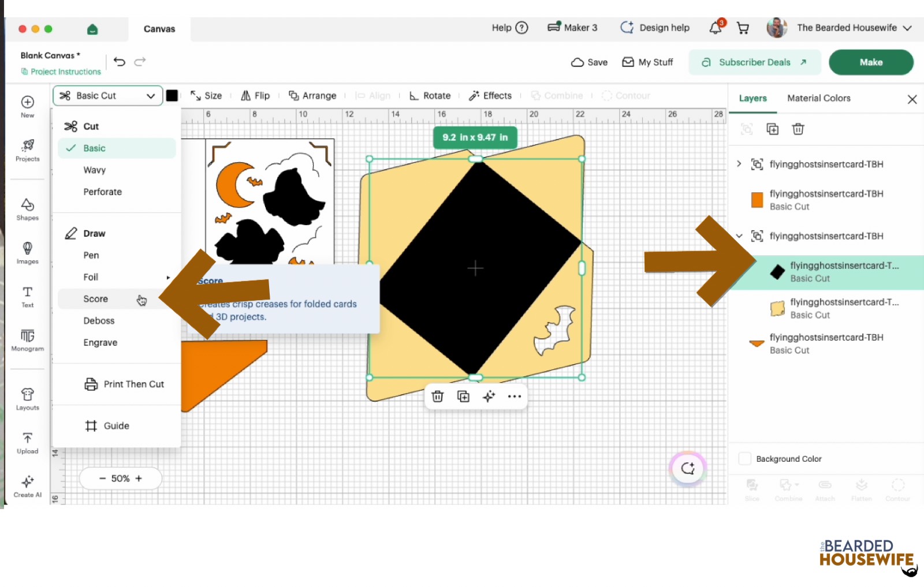
Task: Close the Layers panel
Action: click(x=912, y=99)
